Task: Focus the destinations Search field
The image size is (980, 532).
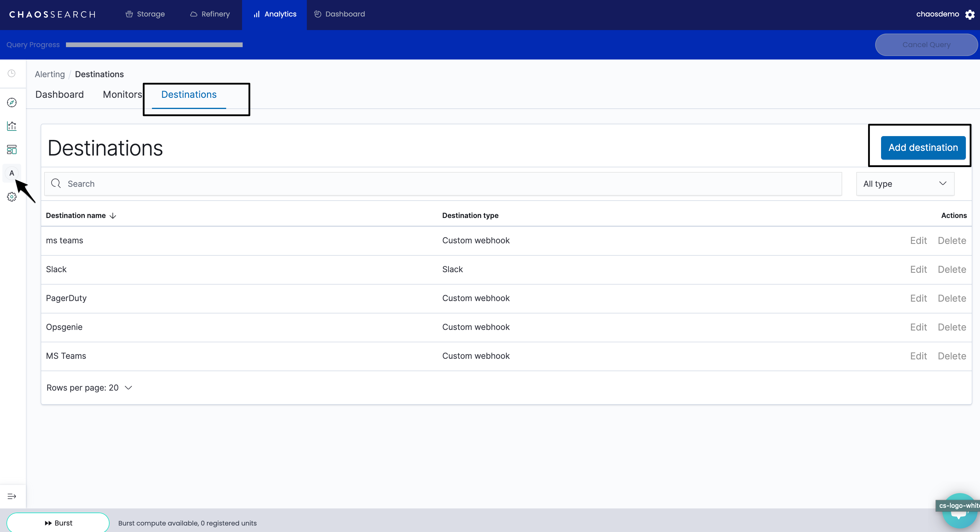Action: pyautogui.click(x=443, y=184)
